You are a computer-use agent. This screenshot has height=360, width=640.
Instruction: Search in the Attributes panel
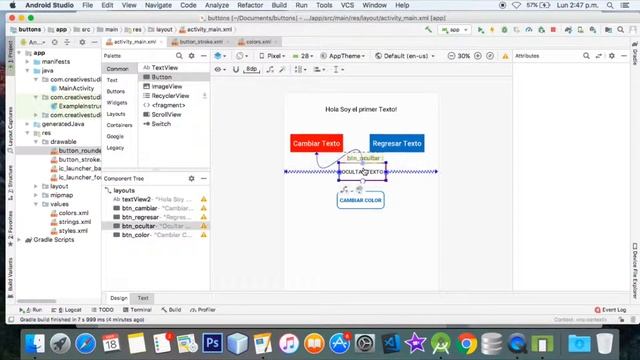586,56
